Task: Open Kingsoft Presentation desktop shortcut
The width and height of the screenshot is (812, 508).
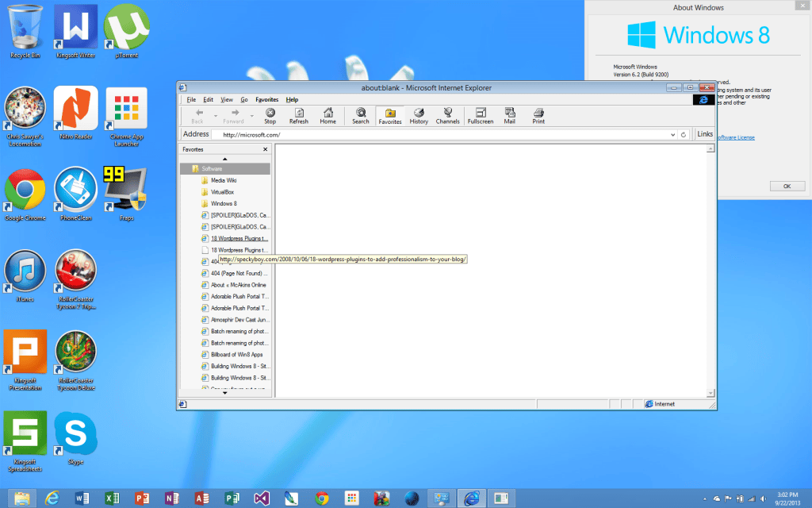Action: (x=25, y=360)
